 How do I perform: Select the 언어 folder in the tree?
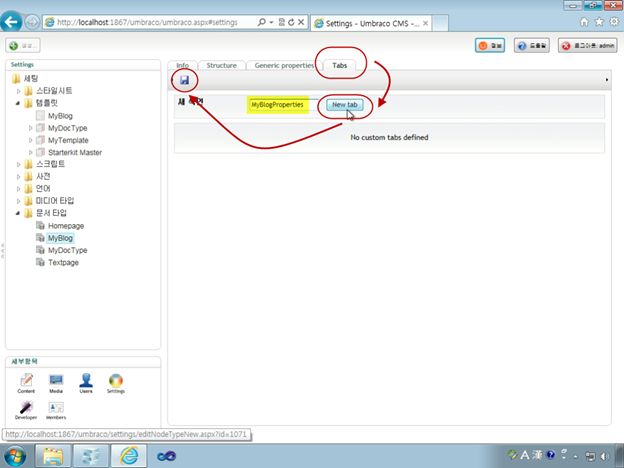point(43,189)
